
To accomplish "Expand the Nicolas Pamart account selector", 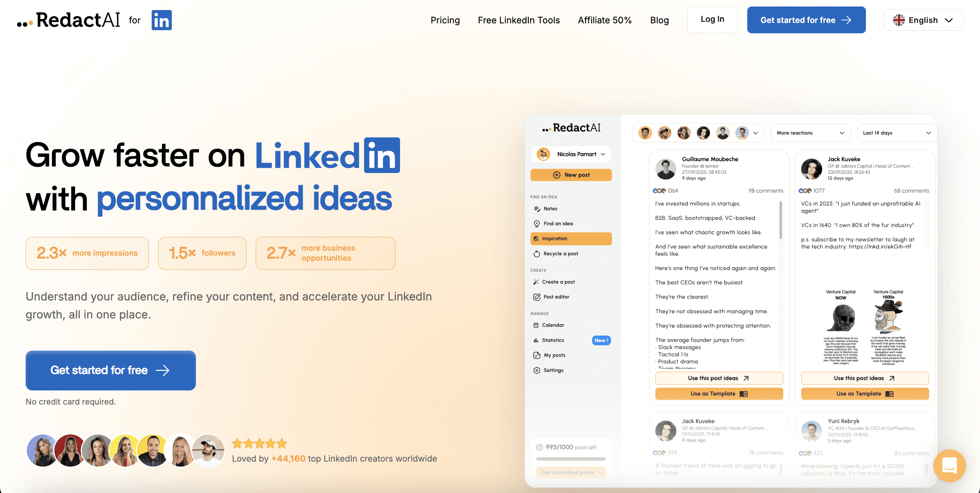I will point(571,154).
